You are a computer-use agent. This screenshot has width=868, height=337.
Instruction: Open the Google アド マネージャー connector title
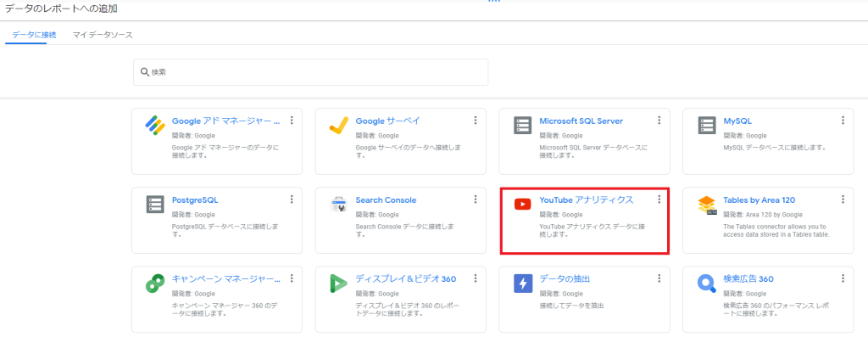click(x=225, y=121)
